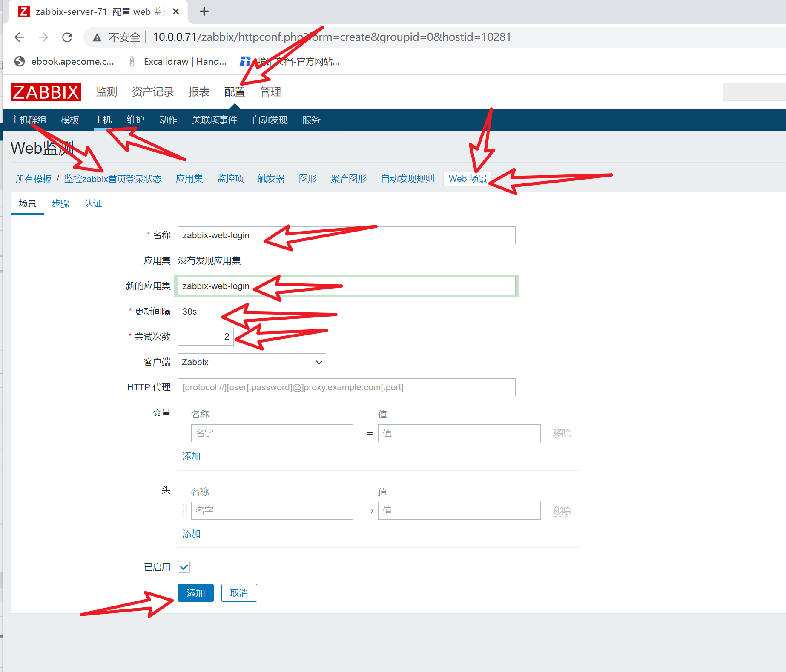786x672 pixels.
Task: Click the Zabbix search box
Action: [x=754, y=92]
